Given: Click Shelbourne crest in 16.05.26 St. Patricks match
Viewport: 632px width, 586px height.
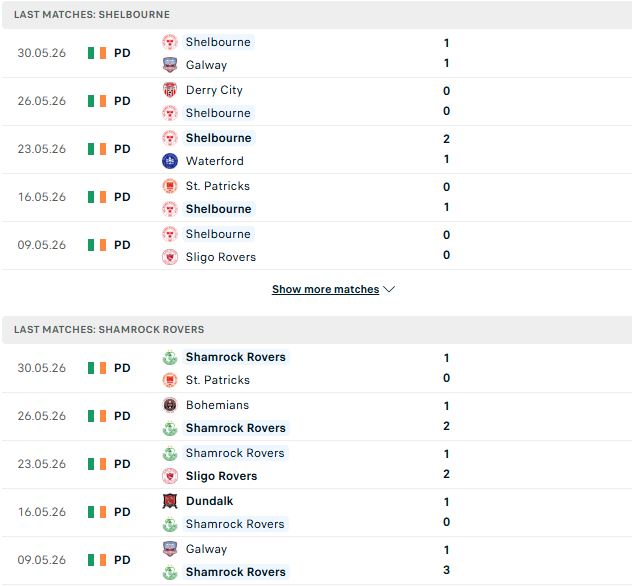Looking at the screenshot, I should coord(170,209).
